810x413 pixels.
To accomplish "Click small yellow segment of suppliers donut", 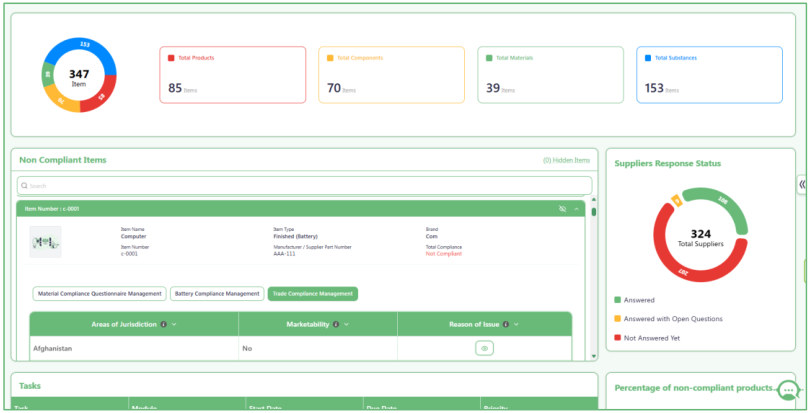I will [676, 201].
